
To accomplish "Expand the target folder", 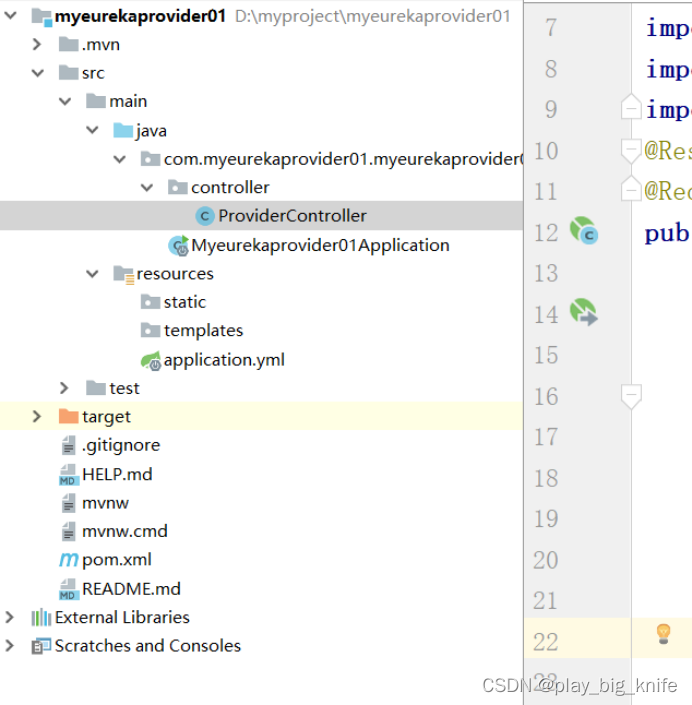I will click(37, 416).
